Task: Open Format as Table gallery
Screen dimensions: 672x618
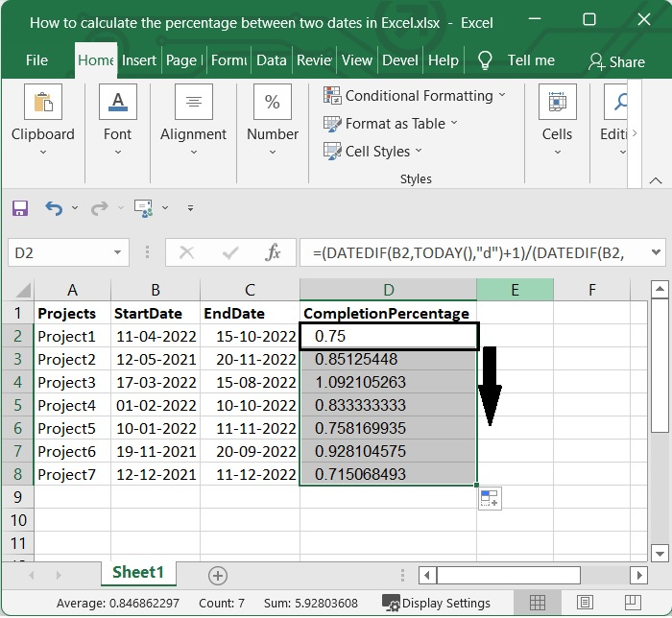Action: tap(391, 124)
